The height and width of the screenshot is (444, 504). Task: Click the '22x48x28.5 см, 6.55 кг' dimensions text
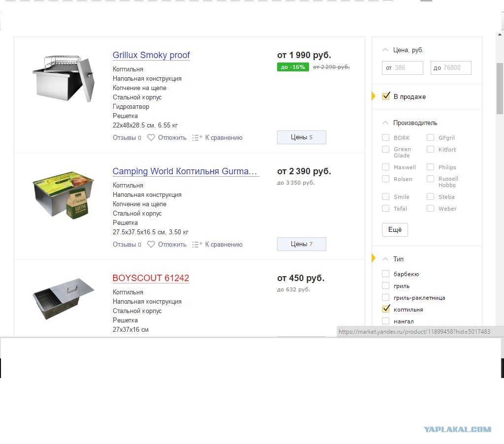coord(145,125)
